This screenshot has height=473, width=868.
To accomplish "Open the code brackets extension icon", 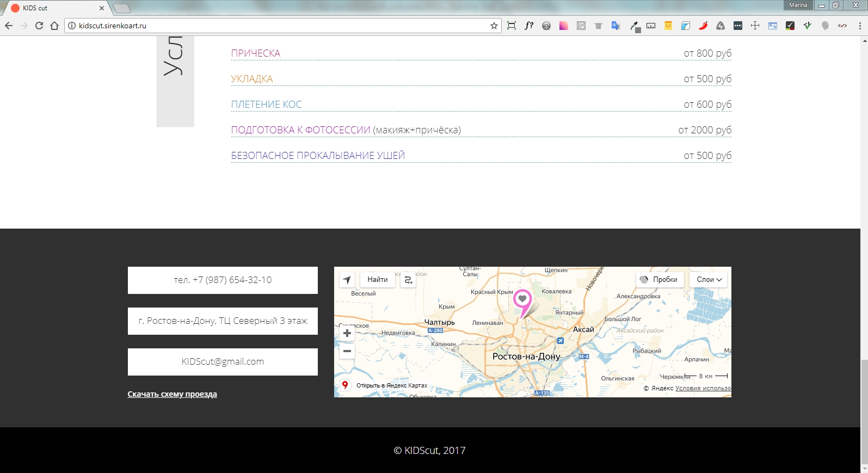I will [x=842, y=26].
